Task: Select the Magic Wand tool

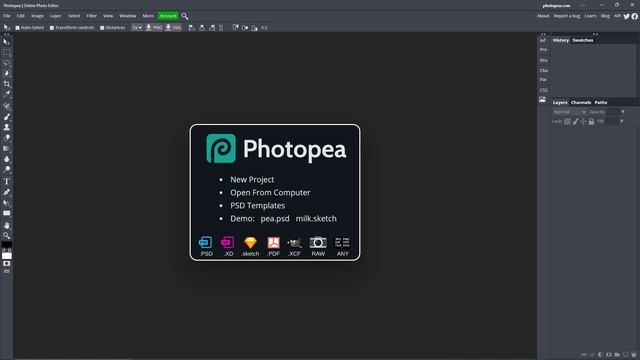Action: 7,73
